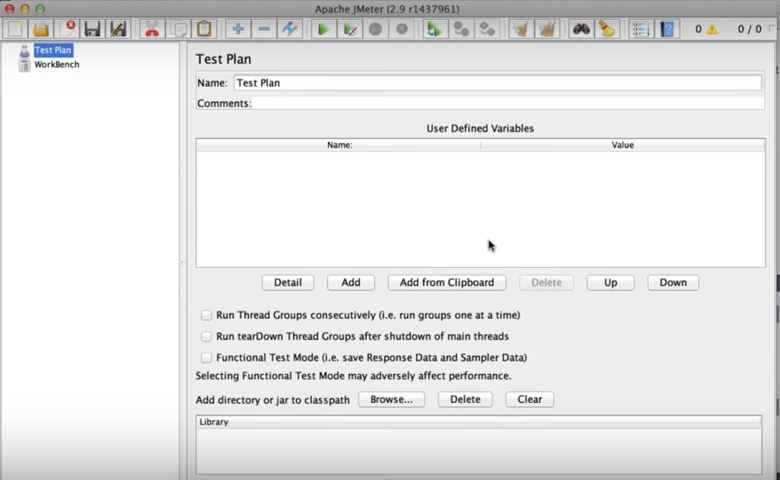Click Add from Clipboard button
Viewport: 780px width, 480px height.
click(x=447, y=283)
